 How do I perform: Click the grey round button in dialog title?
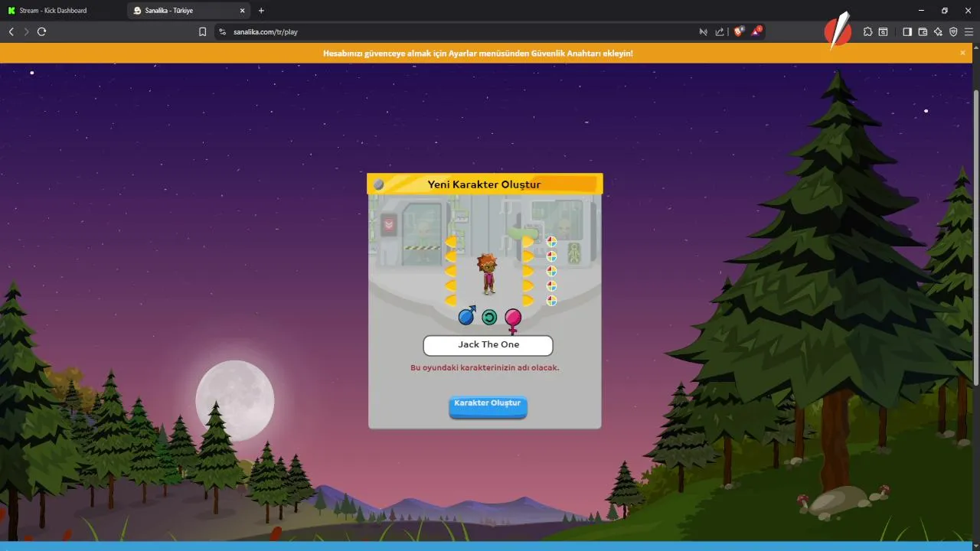378,184
